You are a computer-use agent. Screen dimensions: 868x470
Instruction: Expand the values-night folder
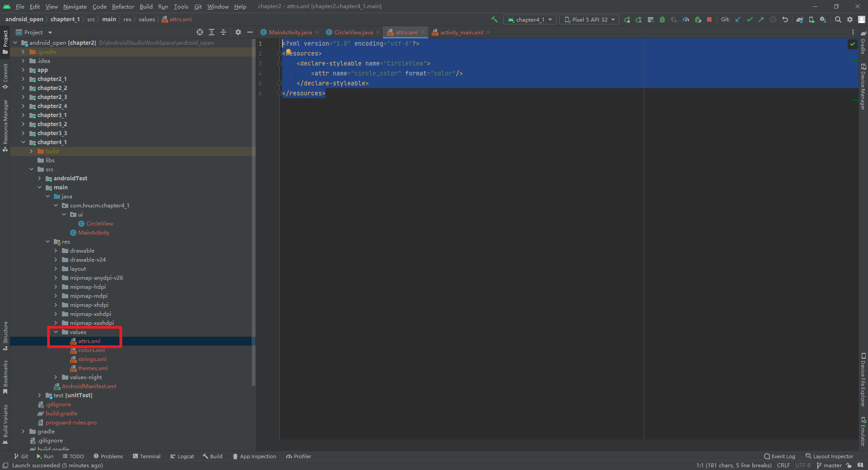click(56, 377)
